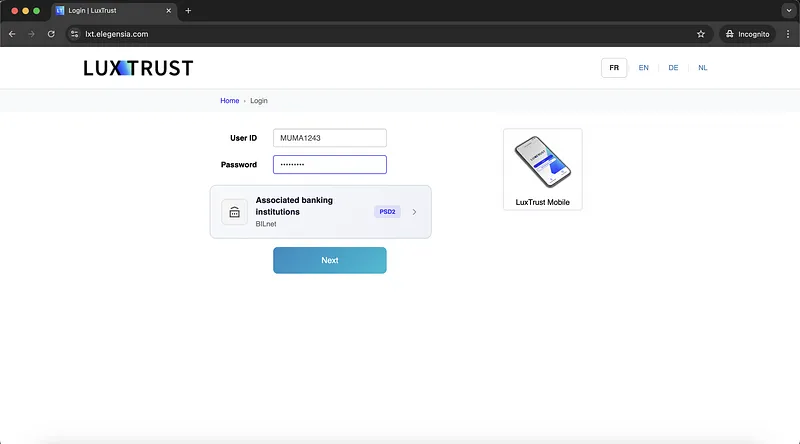Go back using browser back arrow
The height and width of the screenshot is (444, 800).
[x=12, y=34]
